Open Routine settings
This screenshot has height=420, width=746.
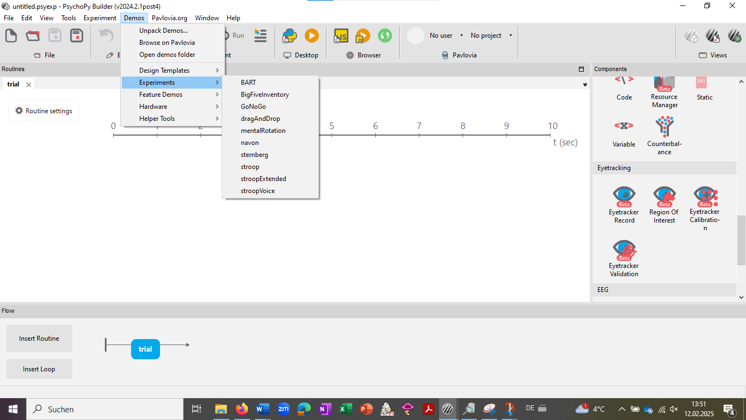[x=43, y=111]
